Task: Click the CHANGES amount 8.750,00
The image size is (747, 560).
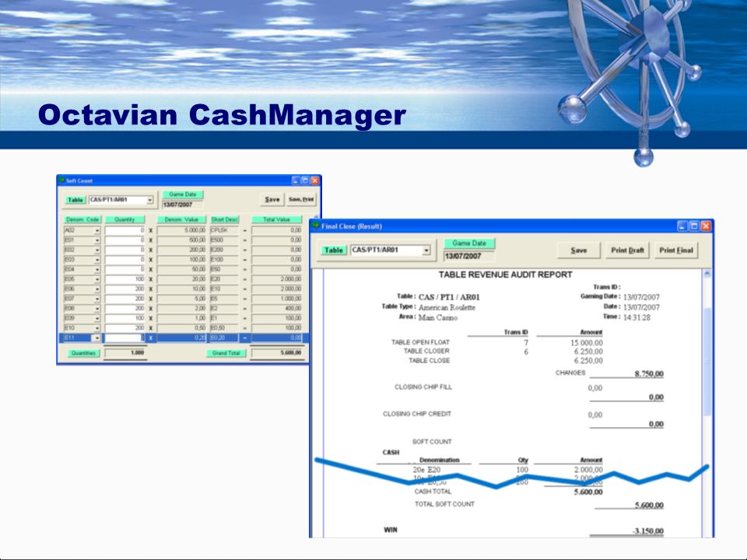Action: 649,374
